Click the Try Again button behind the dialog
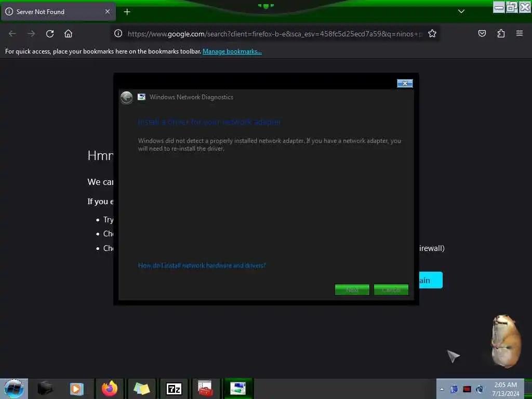The image size is (532, 399). click(x=431, y=280)
